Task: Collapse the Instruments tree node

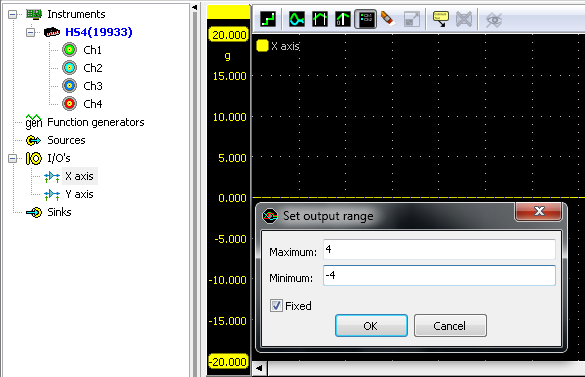Action: click(x=13, y=14)
